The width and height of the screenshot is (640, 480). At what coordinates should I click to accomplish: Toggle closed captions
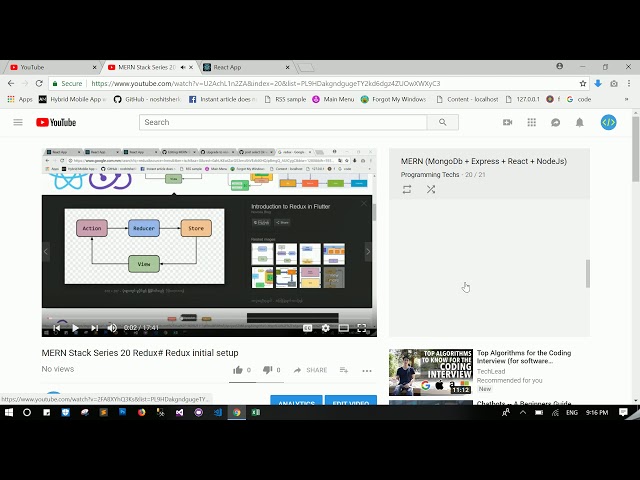click(307, 328)
